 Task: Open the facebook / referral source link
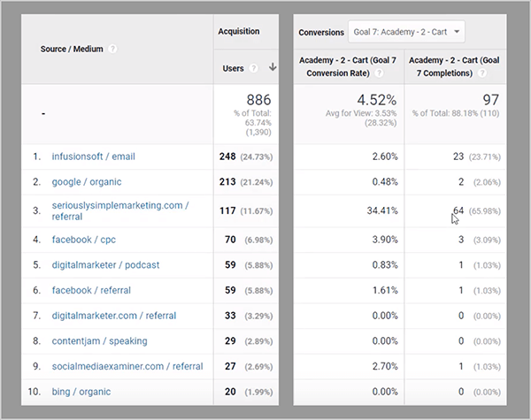point(91,290)
